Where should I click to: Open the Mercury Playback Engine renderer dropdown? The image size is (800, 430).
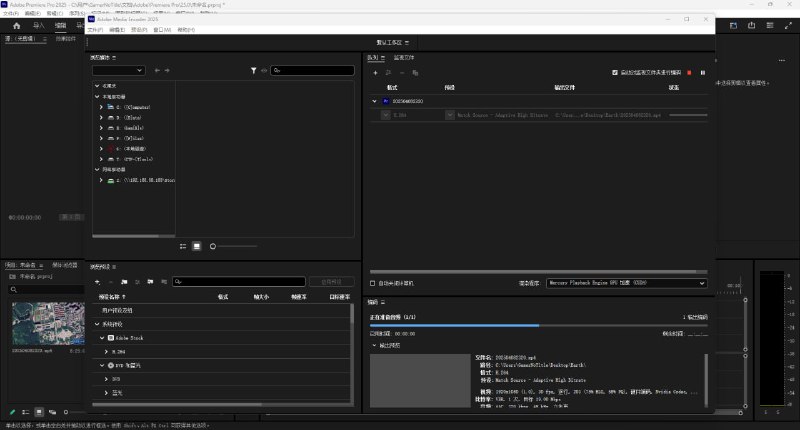pyautogui.click(x=627, y=283)
